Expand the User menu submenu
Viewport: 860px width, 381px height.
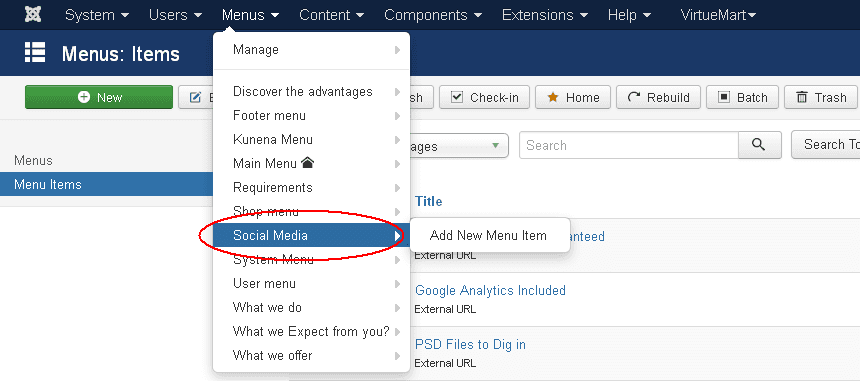coord(312,283)
